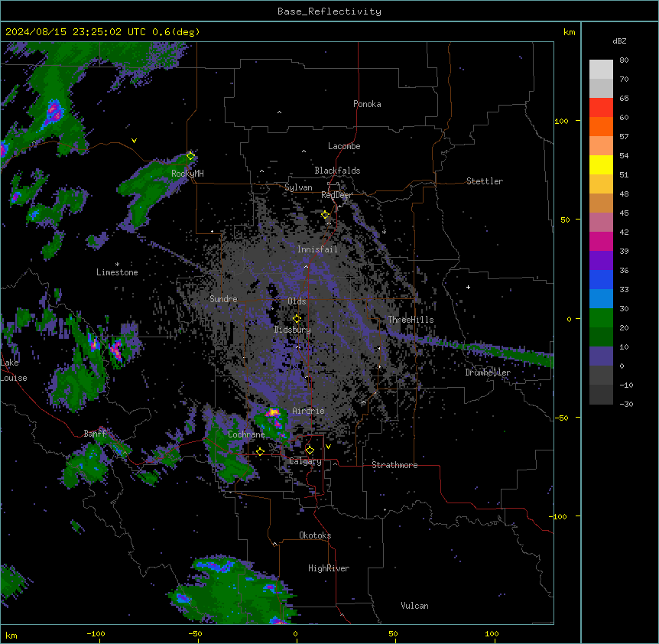
Task: Click the Didsbury town label
Action: click(x=293, y=330)
